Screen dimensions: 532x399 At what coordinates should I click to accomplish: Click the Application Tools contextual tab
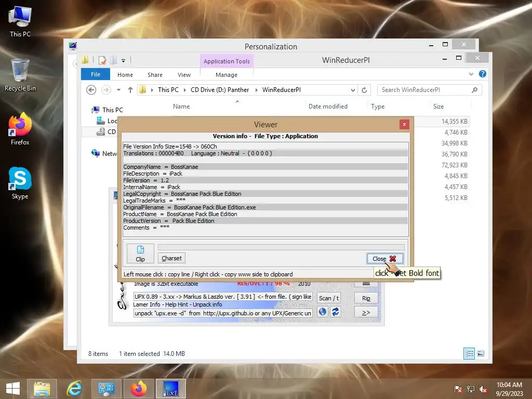point(227,61)
